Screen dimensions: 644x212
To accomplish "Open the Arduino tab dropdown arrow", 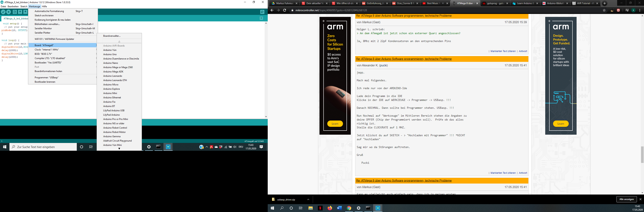I will pos(261,18).
